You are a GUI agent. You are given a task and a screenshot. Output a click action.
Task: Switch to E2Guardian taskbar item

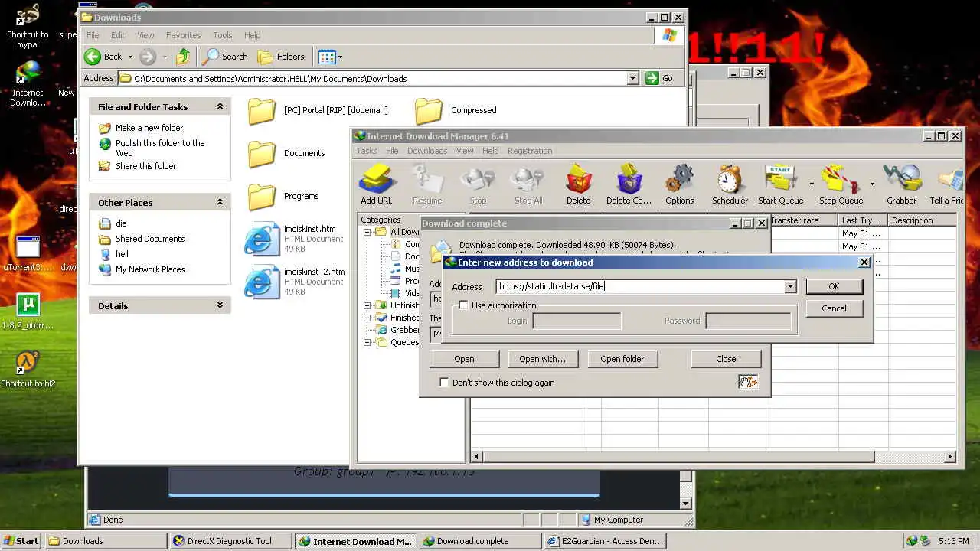point(605,541)
